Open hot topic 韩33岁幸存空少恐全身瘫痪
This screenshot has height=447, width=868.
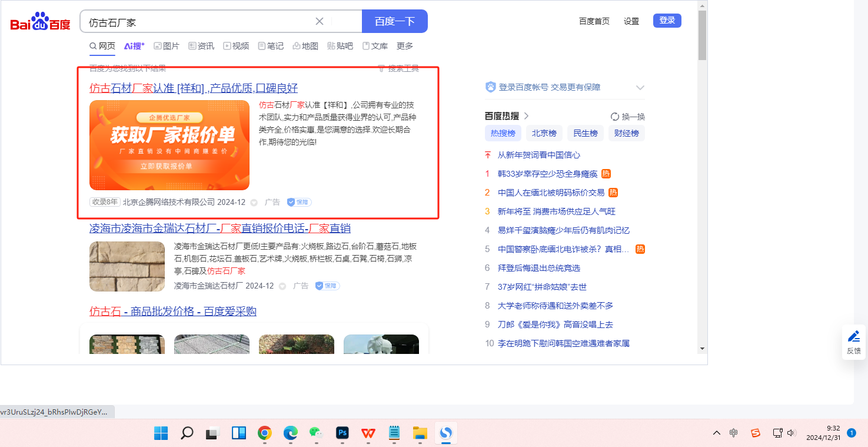coord(547,174)
